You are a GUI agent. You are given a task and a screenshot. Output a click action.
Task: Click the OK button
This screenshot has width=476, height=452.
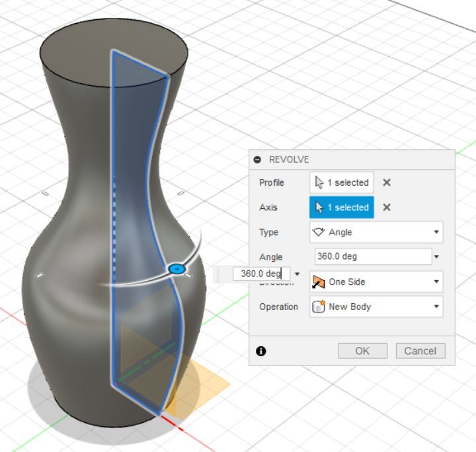pos(362,351)
